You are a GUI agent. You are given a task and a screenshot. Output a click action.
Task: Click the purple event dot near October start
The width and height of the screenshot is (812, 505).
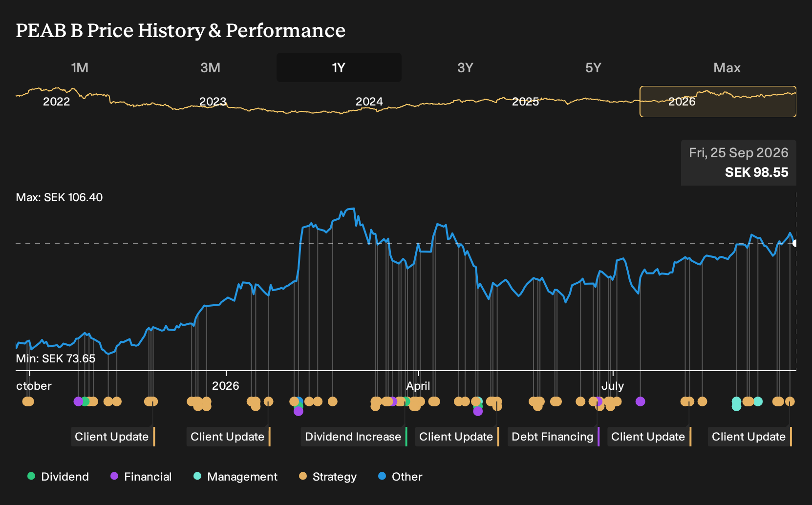(x=78, y=401)
